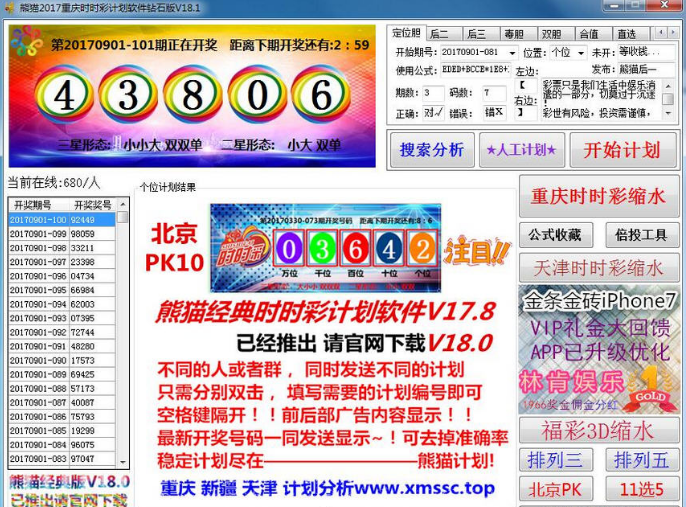The width and height of the screenshot is (686, 507).
Task: Open the 开始期号 dropdown
Action: point(512,53)
